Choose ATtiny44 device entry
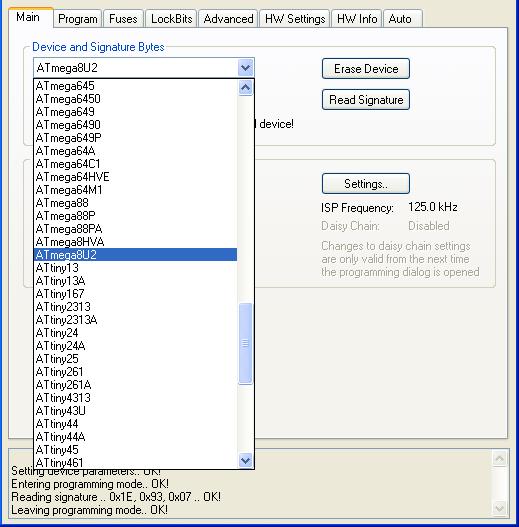 pos(135,424)
